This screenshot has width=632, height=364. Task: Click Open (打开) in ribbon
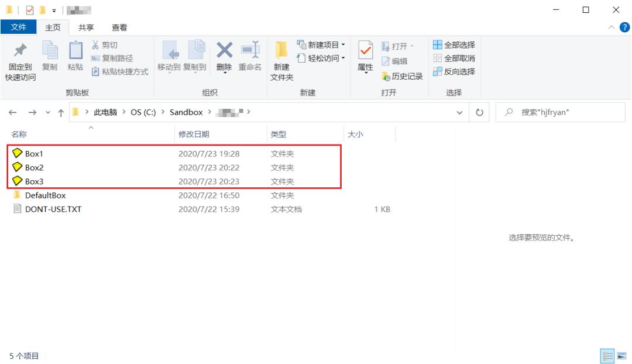click(x=397, y=46)
